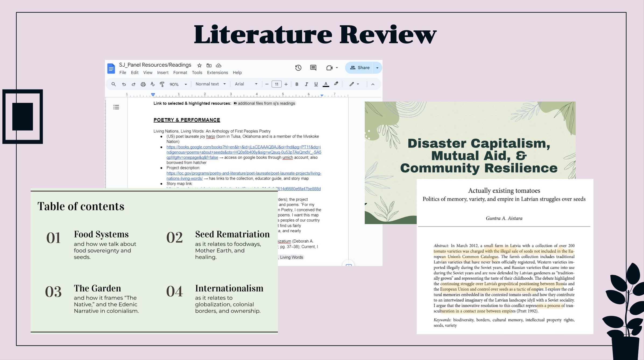This screenshot has width=644, height=360.
Task: Start a video call from the camera icon
Action: pos(330,68)
